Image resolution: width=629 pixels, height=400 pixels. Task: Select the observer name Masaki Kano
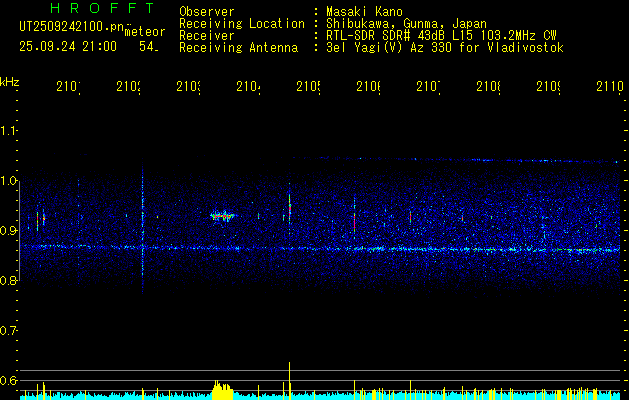[364, 11]
